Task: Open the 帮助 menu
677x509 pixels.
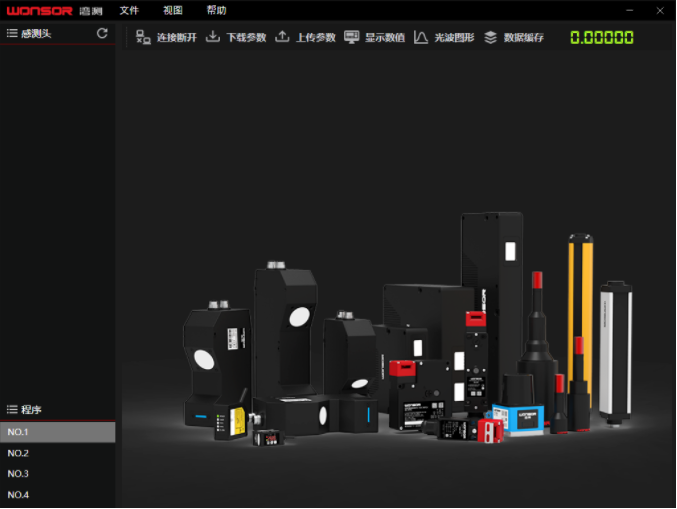Action: pyautogui.click(x=216, y=10)
